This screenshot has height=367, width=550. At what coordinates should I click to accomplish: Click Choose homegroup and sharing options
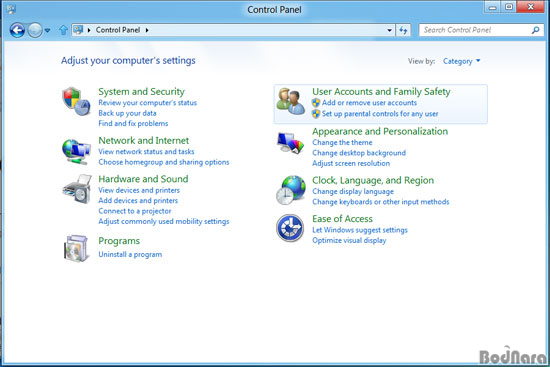(164, 162)
